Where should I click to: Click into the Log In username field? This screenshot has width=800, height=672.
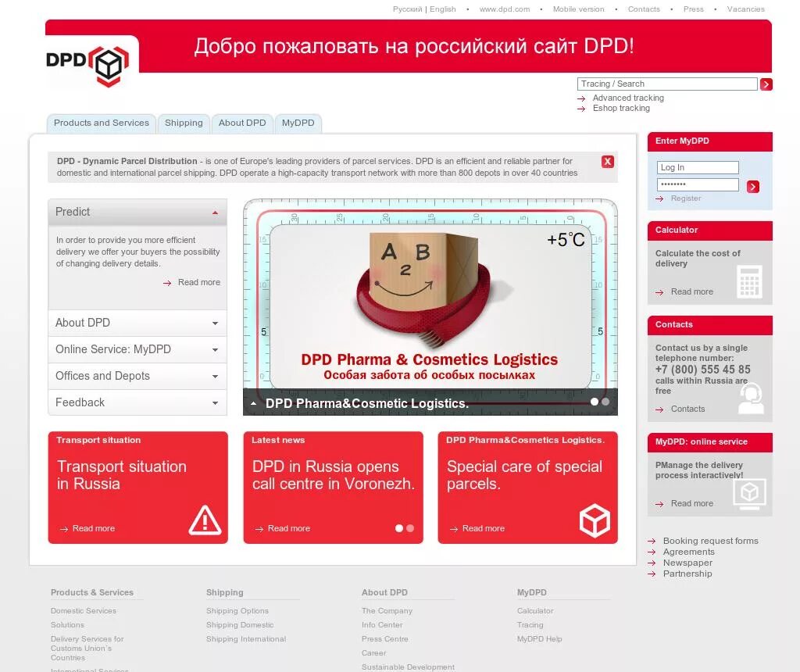[x=698, y=167]
